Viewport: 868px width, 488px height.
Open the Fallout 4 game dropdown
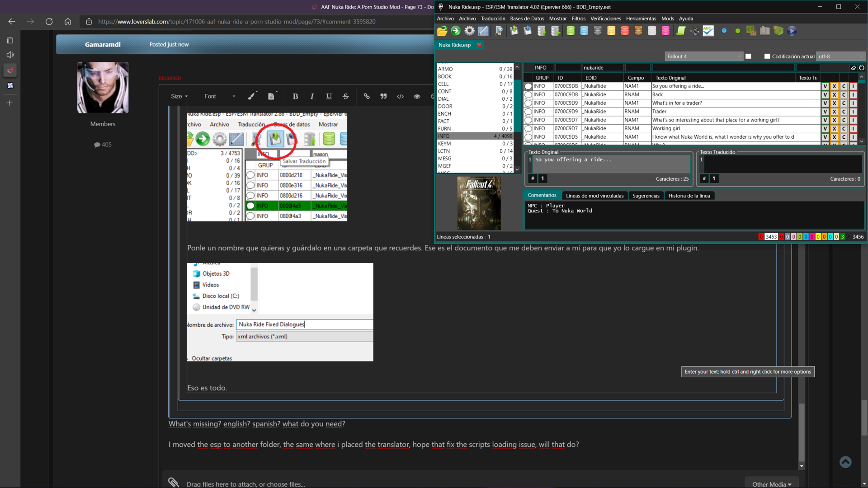coord(704,56)
